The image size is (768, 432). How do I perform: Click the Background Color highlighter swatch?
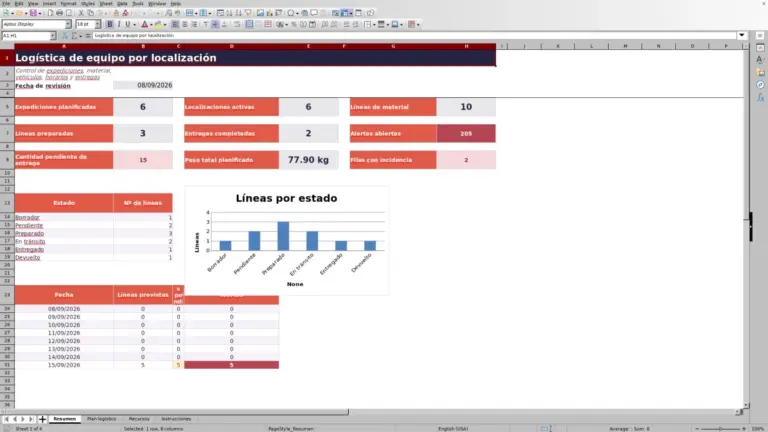pos(158,24)
